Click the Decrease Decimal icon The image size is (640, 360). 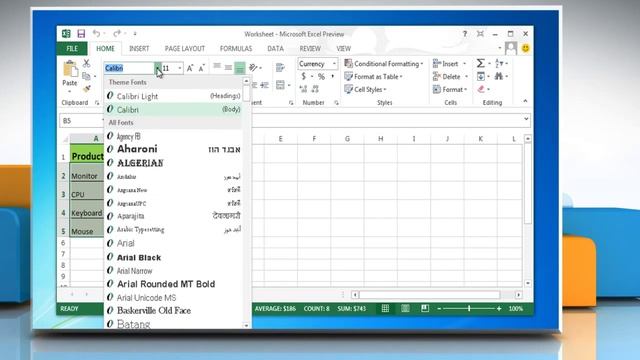tap(315, 89)
